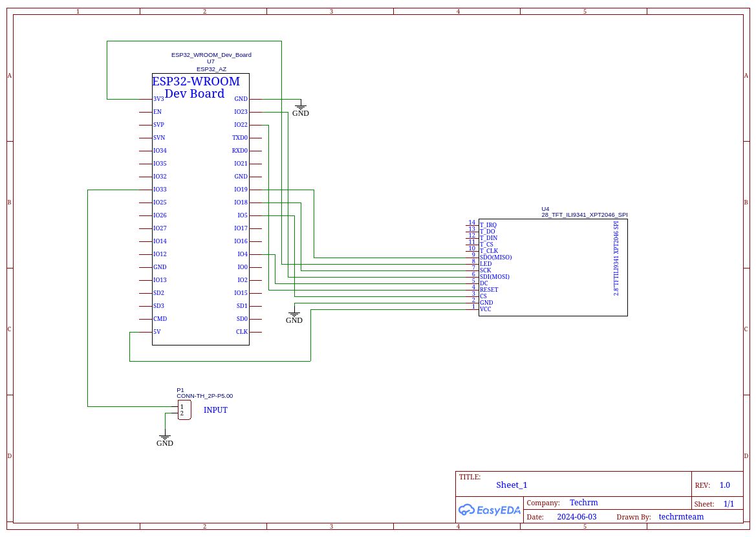The width and height of the screenshot is (756, 537).
Task: Click the "IO4" pin label
Action: [x=243, y=254]
